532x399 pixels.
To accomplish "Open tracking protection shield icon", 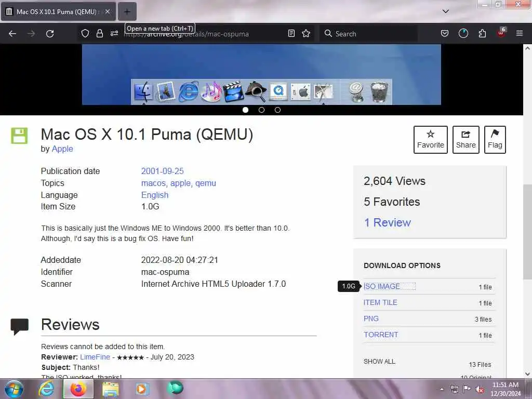I will [x=85, y=33].
